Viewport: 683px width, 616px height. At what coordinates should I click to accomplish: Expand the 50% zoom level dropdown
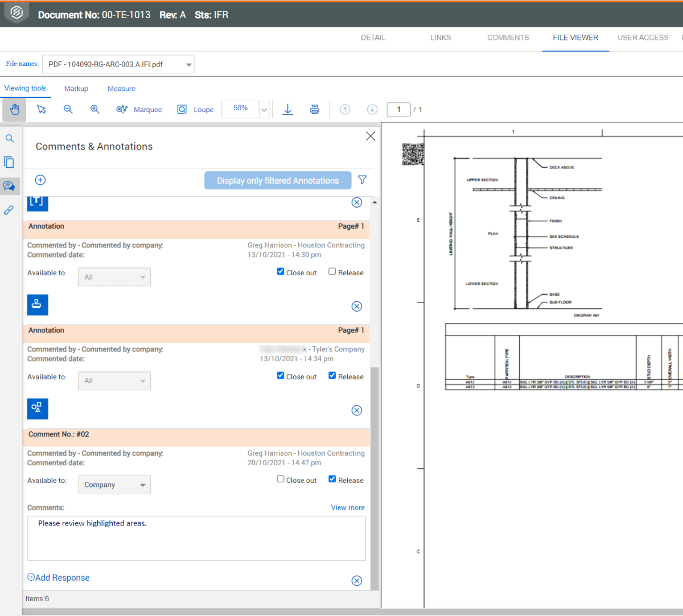pos(264,110)
